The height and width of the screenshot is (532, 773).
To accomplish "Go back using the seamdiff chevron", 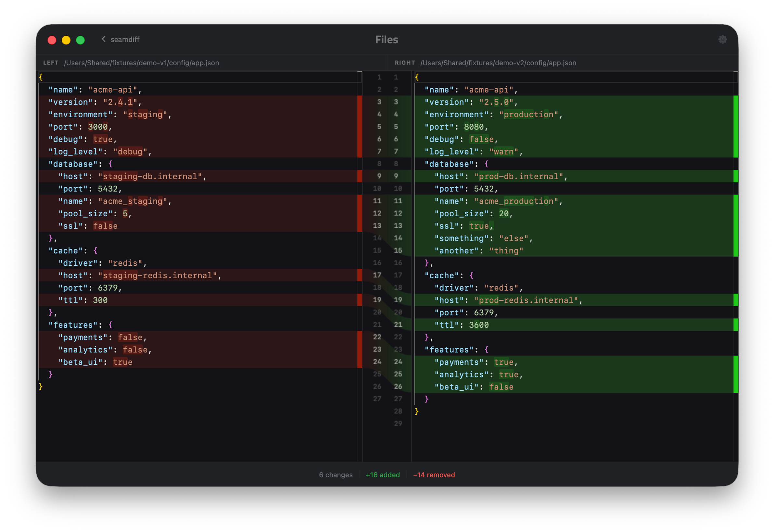I will pos(104,39).
